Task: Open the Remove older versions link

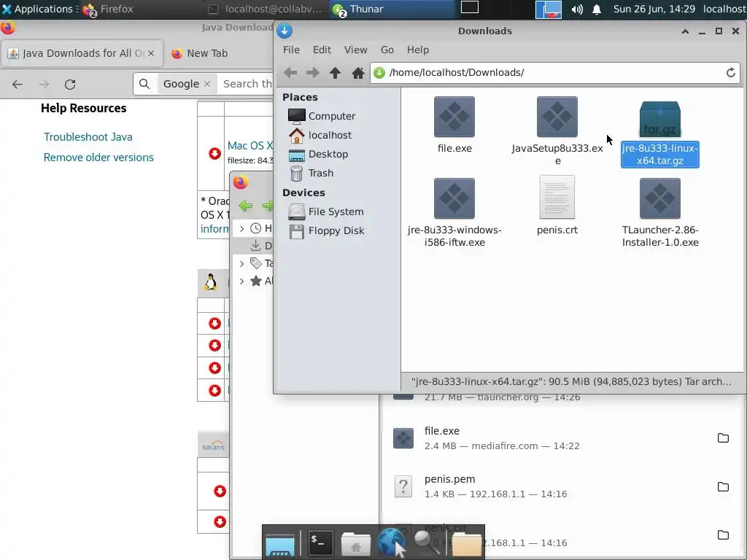Action: [x=98, y=157]
